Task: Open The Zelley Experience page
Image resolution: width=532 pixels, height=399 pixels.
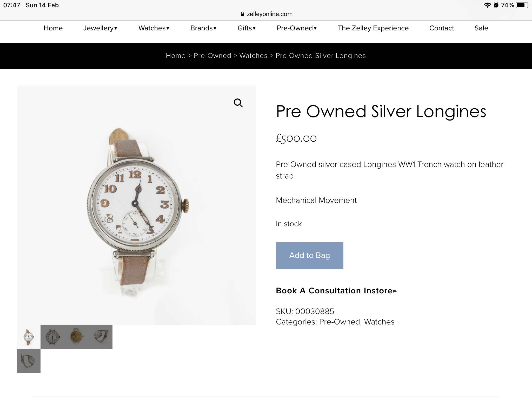Action: click(x=373, y=28)
